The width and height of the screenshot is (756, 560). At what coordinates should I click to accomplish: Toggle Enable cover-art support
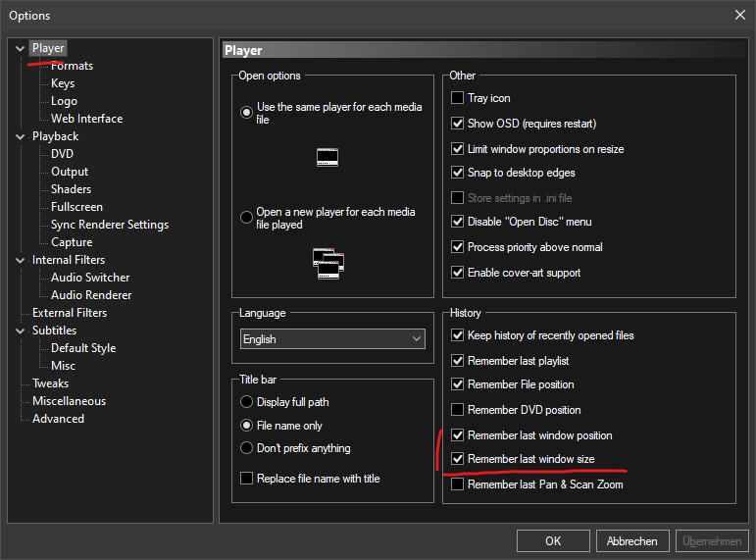coord(457,273)
